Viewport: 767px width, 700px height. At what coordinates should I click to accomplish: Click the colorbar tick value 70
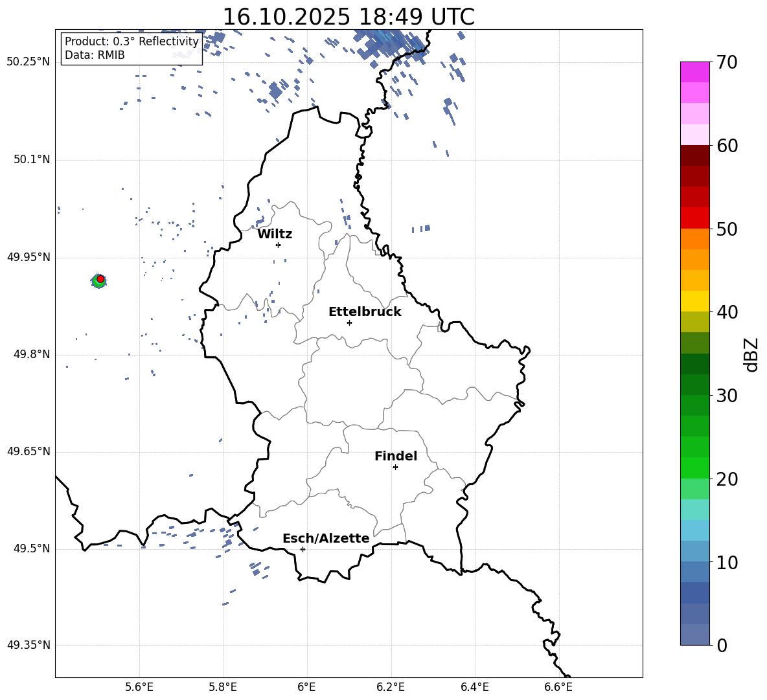coord(727,62)
